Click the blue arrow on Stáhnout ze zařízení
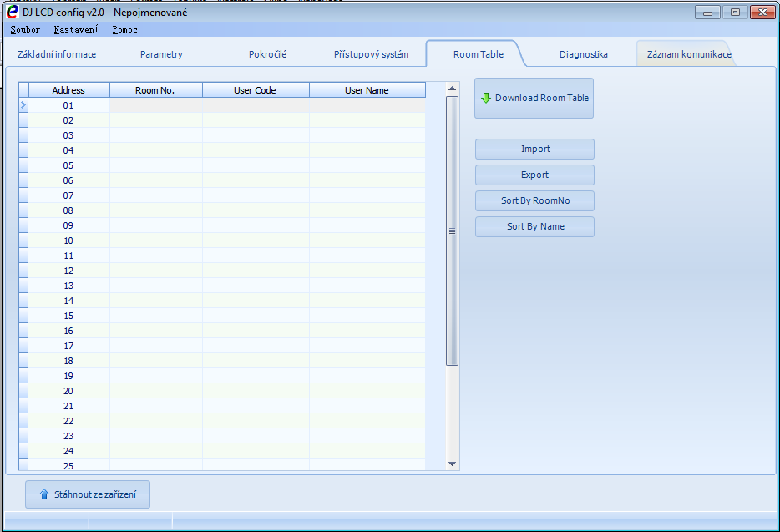This screenshot has width=780, height=532. [43, 494]
